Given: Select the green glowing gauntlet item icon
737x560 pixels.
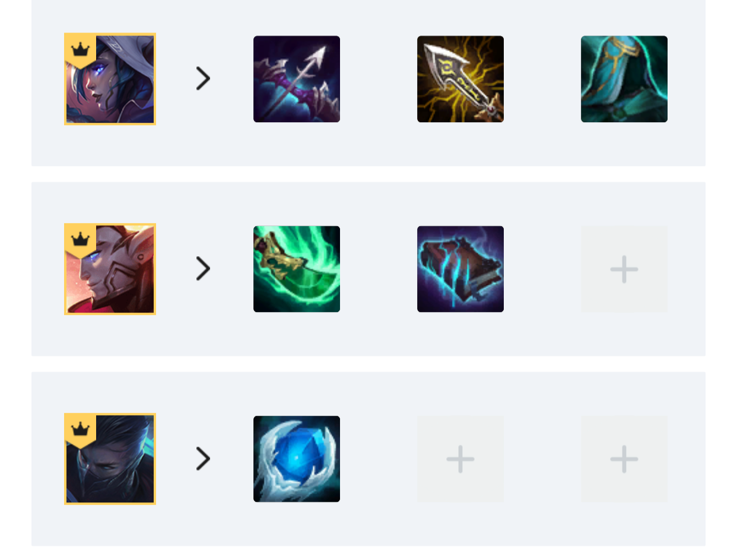Looking at the screenshot, I should coord(297,269).
